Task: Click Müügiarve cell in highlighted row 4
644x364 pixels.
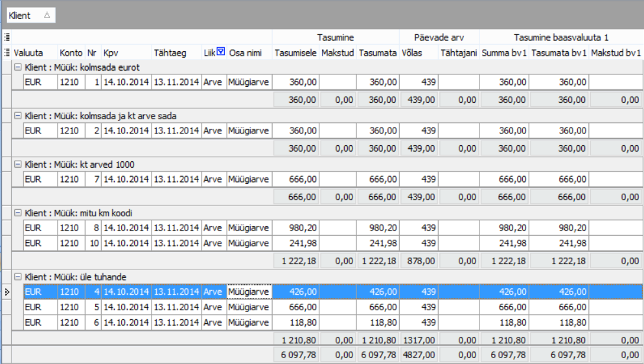Action: click(249, 291)
